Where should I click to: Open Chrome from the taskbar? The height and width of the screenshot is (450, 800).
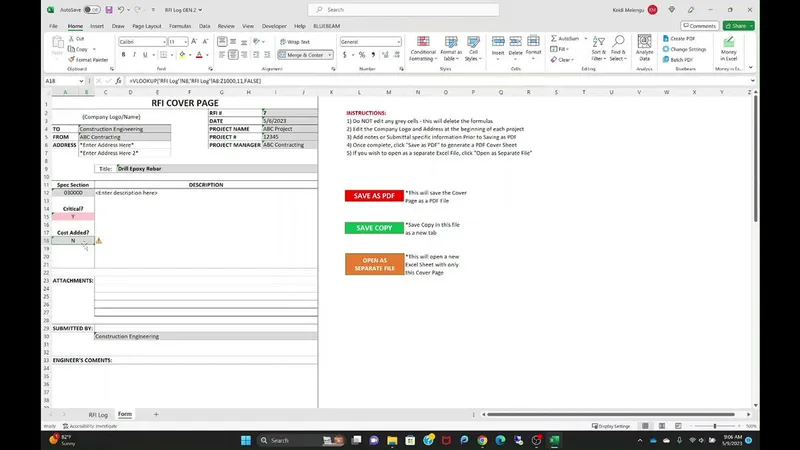pos(482,440)
